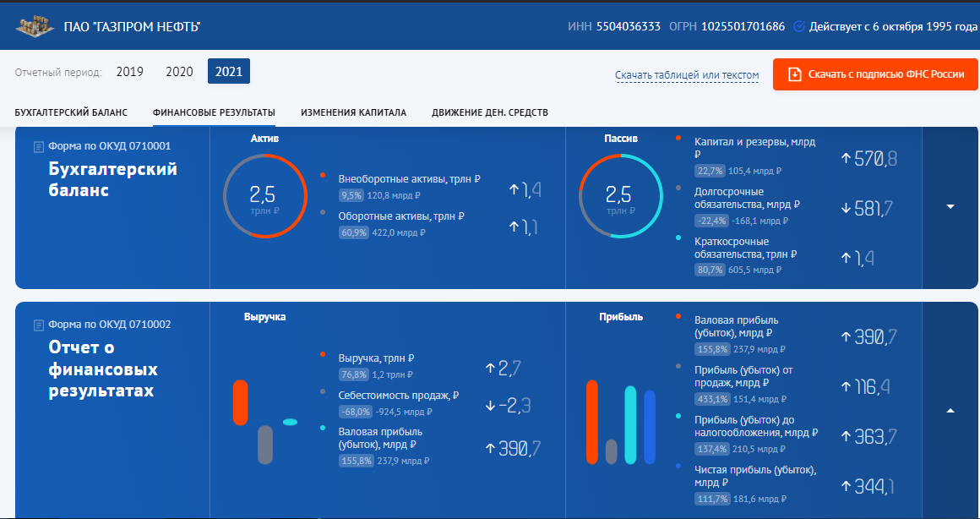Click the Скачать таблицей или текстом link

687,75
